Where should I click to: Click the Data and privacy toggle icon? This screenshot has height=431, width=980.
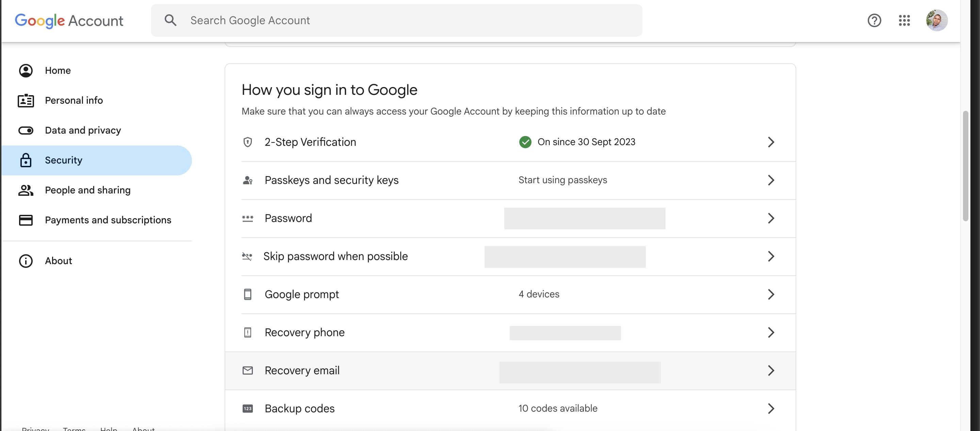click(26, 131)
